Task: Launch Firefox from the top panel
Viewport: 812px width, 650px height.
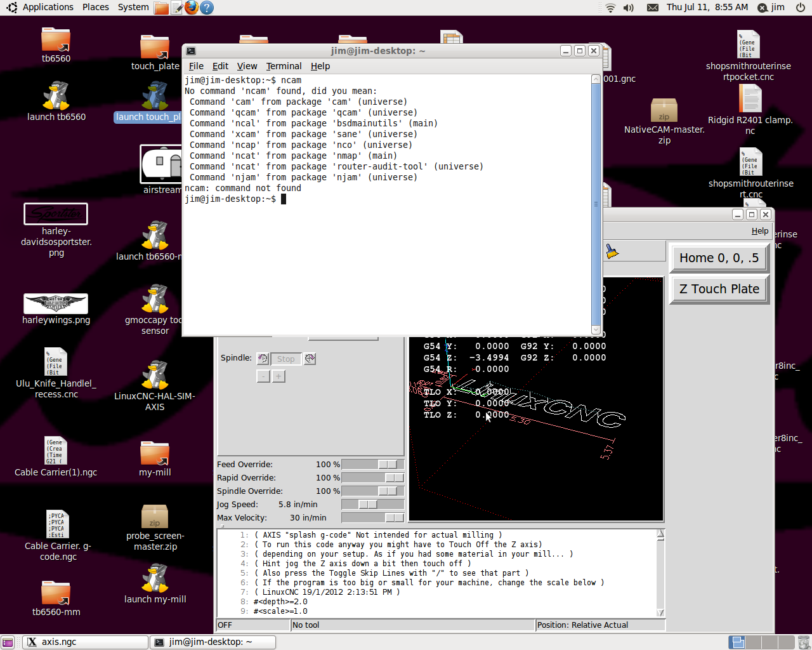Action: pos(192,8)
